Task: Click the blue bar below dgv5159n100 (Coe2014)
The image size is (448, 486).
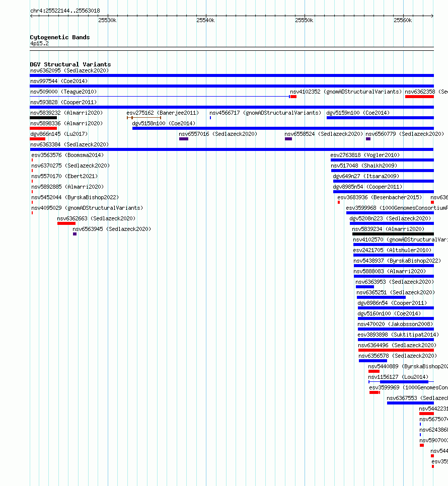Action: [380, 118]
